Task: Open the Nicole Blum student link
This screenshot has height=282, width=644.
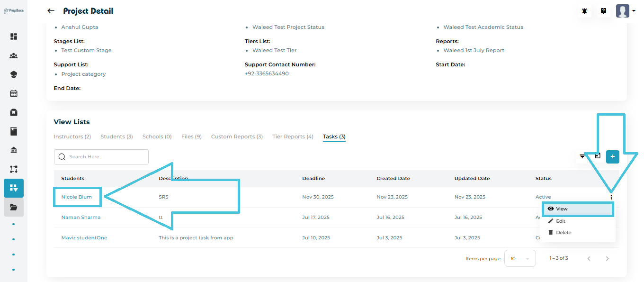Action: pyautogui.click(x=77, y=197)
